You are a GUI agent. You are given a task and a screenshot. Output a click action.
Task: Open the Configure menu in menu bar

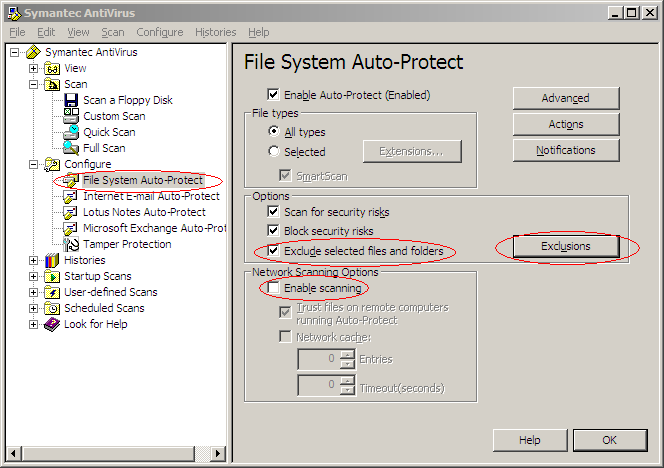(160, 32)
